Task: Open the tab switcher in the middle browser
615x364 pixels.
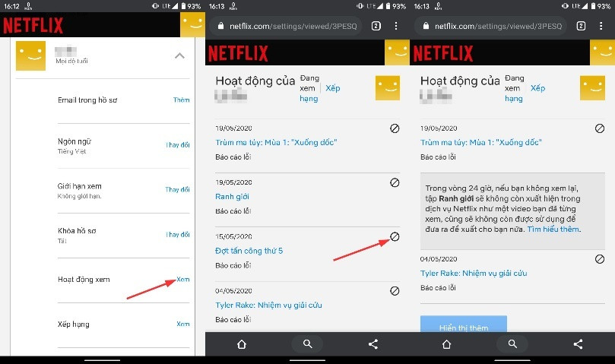Action: point(376,26)
